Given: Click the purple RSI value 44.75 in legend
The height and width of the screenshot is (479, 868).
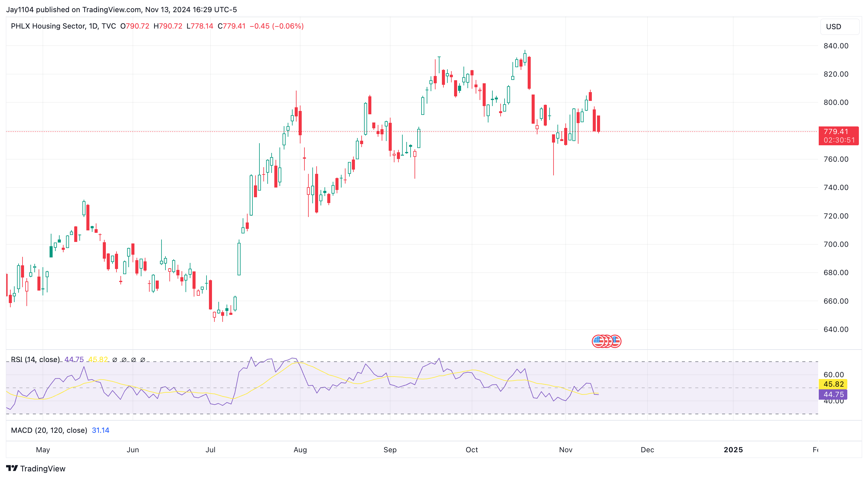Looking at the screenshot, I should 74,360.
